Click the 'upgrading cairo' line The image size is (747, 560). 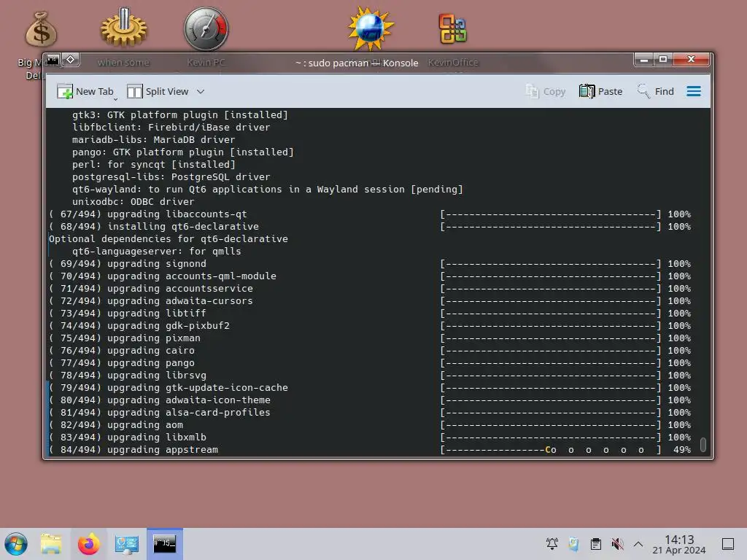click(x=150, y=351)
